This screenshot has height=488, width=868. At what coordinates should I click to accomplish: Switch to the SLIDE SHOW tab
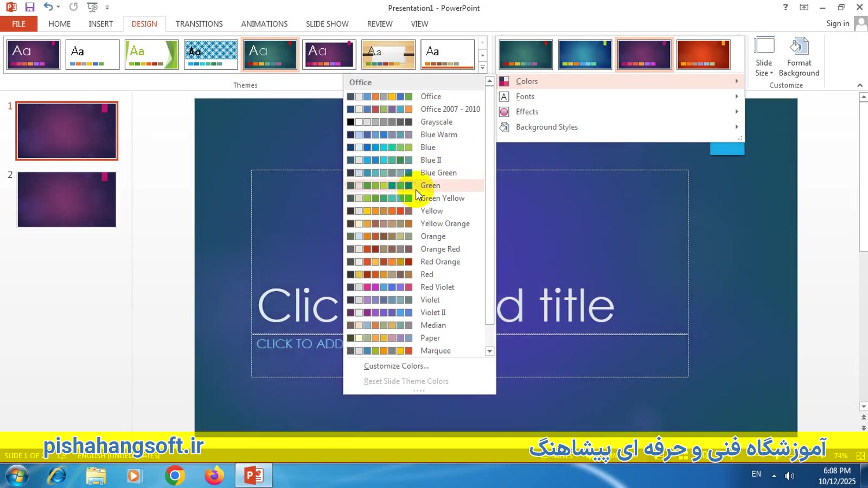(x=327, y=24)
